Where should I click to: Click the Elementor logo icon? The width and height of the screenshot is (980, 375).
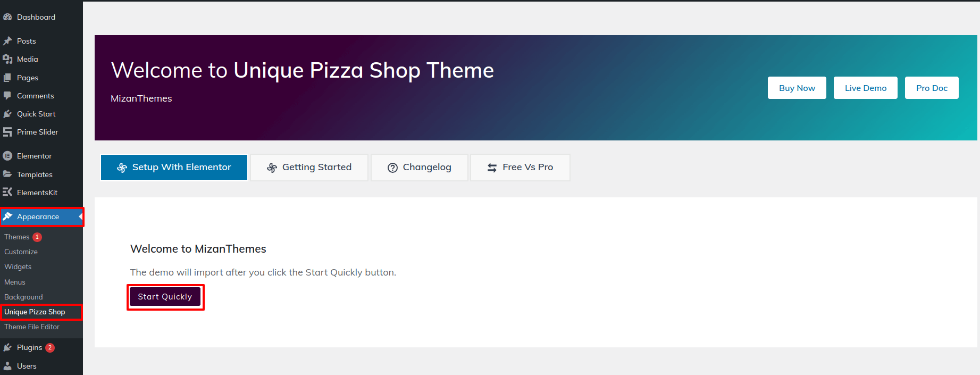(7, 156)
